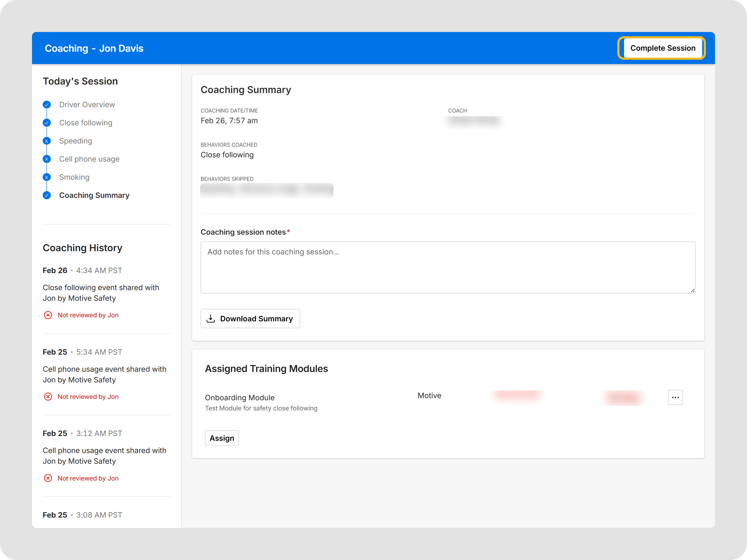This screenshot has height=560, width=747.
Task: Open the Smoking session step
Action: (74, 177)
